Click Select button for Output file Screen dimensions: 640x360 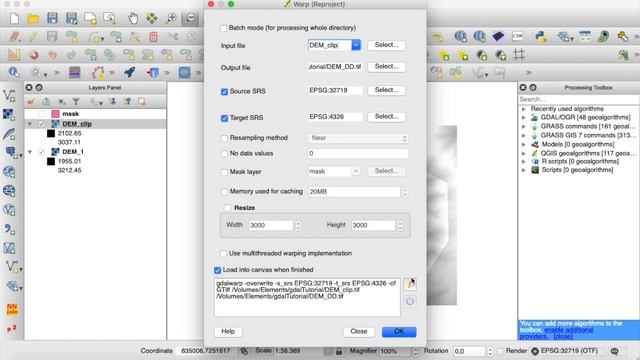(x=386, y=67)
